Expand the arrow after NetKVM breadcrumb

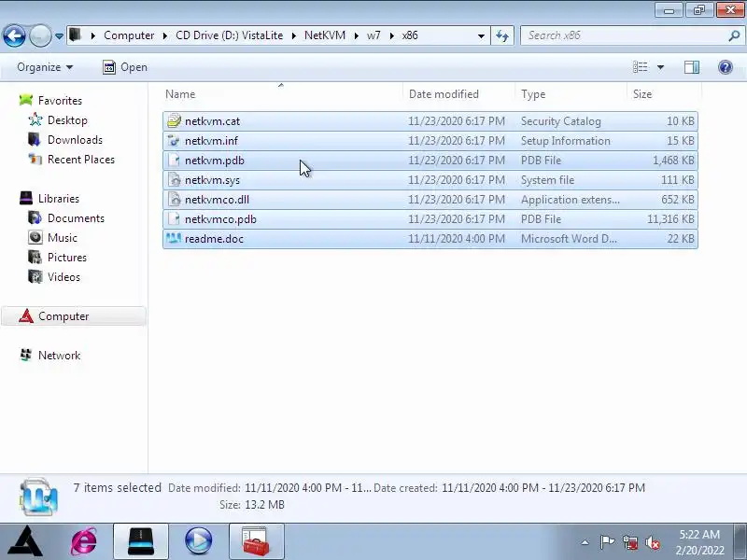click(356, 35)
